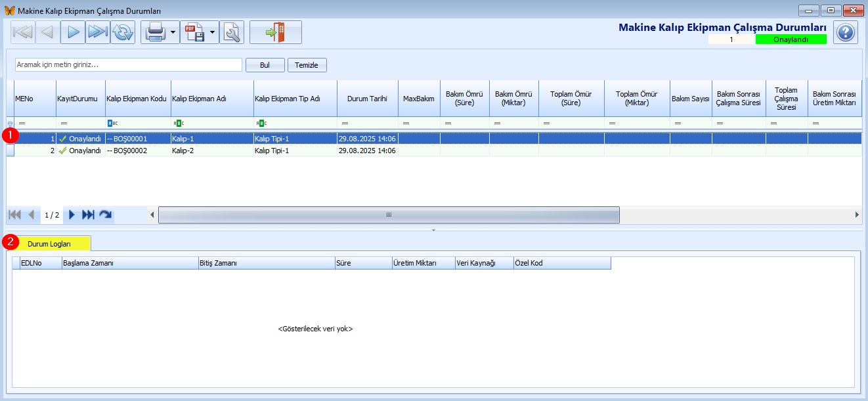Open the print preview magnifier tool
The height and width of the screenshot is (401, 868).
pos(232,32)
